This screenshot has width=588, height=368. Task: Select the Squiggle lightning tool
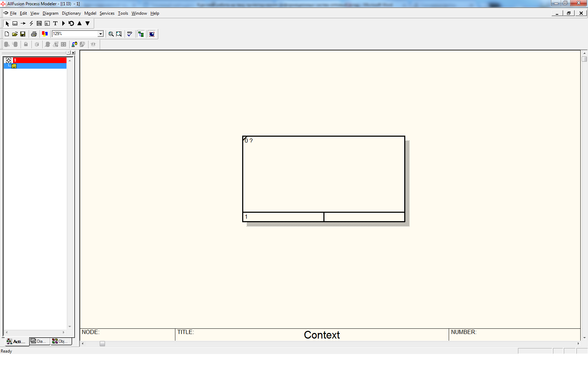31,23
